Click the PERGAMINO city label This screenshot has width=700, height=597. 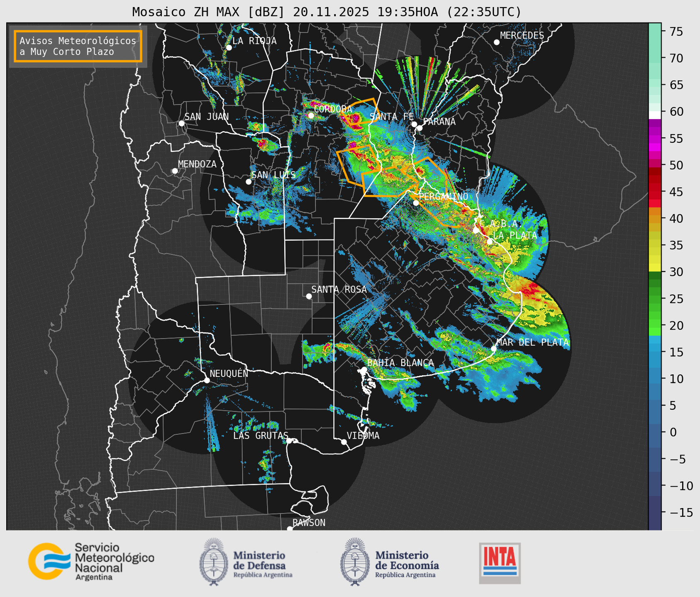(x=443, y=197)
